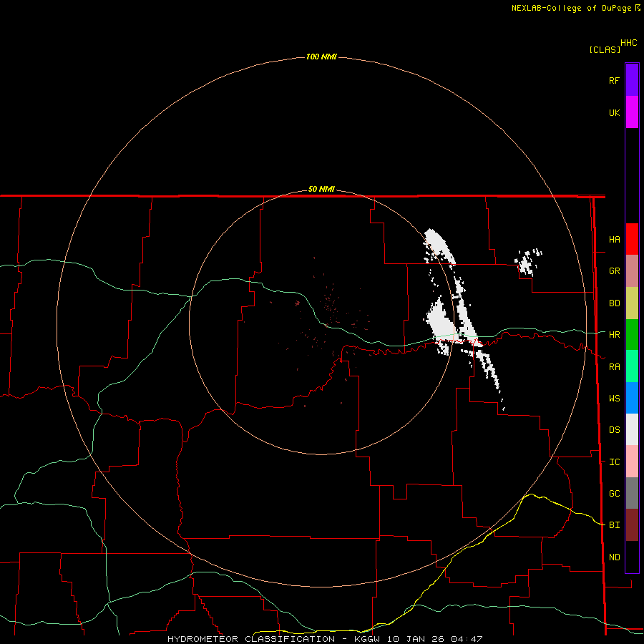Click the RF legend label
The height and width of the screenshot is (644, 644).
(614, 80)
